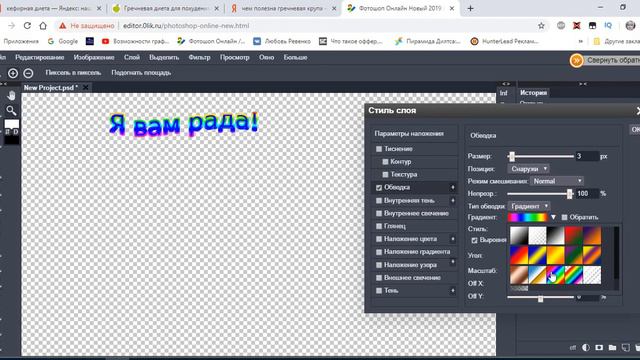Click the layer effects 'eff' icon
This screenshot has height=360, width=640.
point(573,348)
